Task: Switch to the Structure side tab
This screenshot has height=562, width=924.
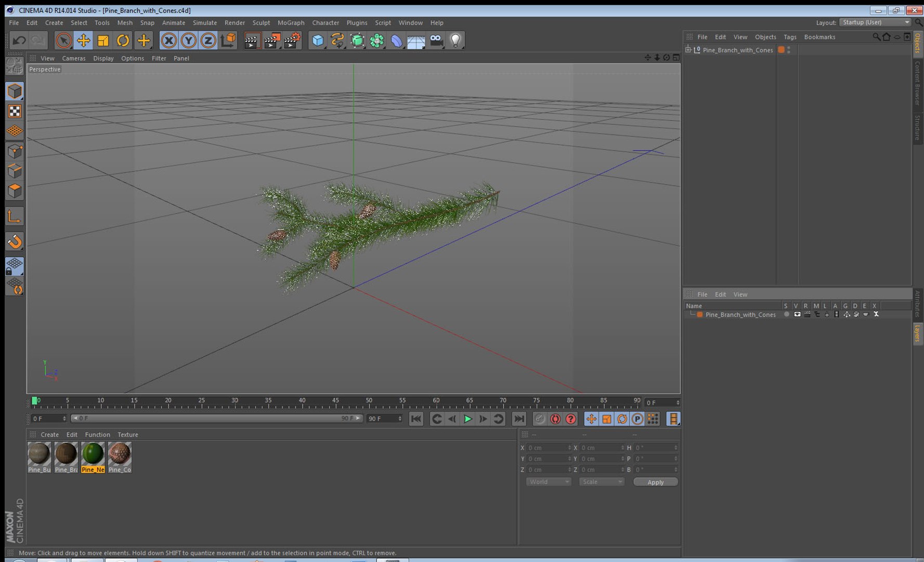Action: 918,127
